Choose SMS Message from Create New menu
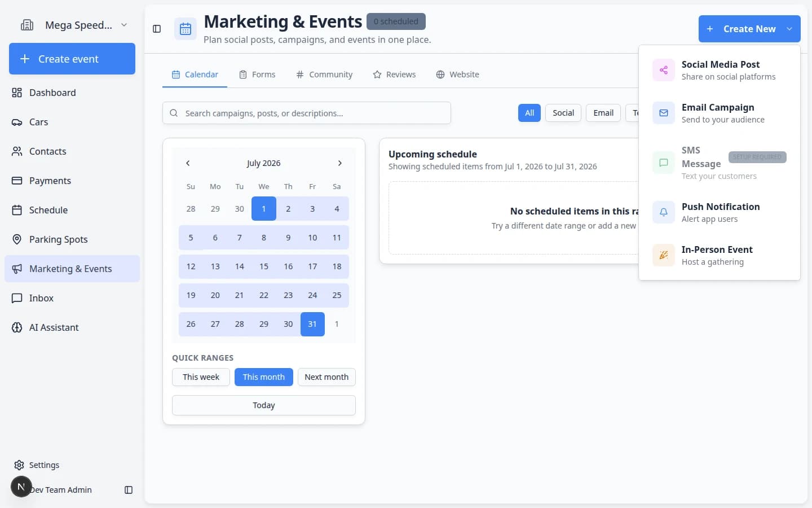 720,163
